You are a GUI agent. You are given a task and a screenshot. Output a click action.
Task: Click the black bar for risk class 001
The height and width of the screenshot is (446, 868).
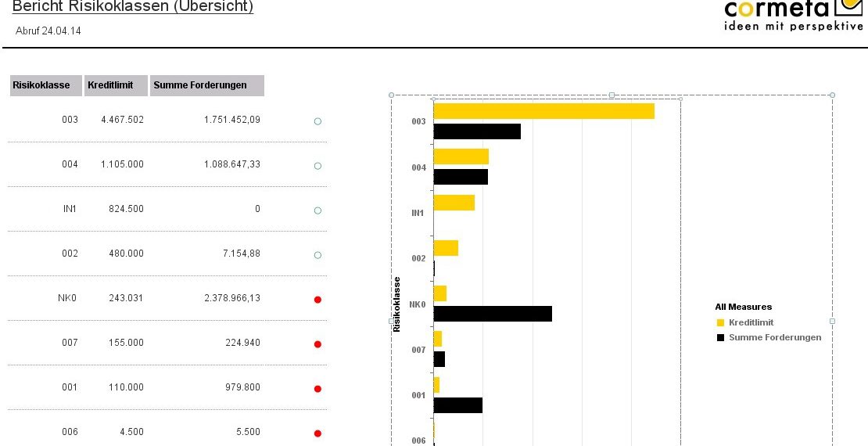click(x=457, y=405)
